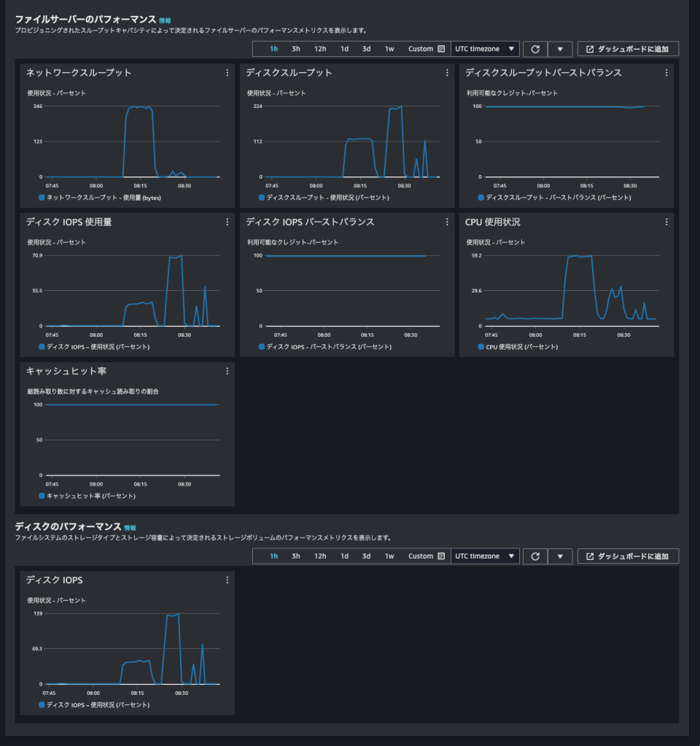
Task: Open the ディスクスループット widget options menu
Action: click(447, 73)
